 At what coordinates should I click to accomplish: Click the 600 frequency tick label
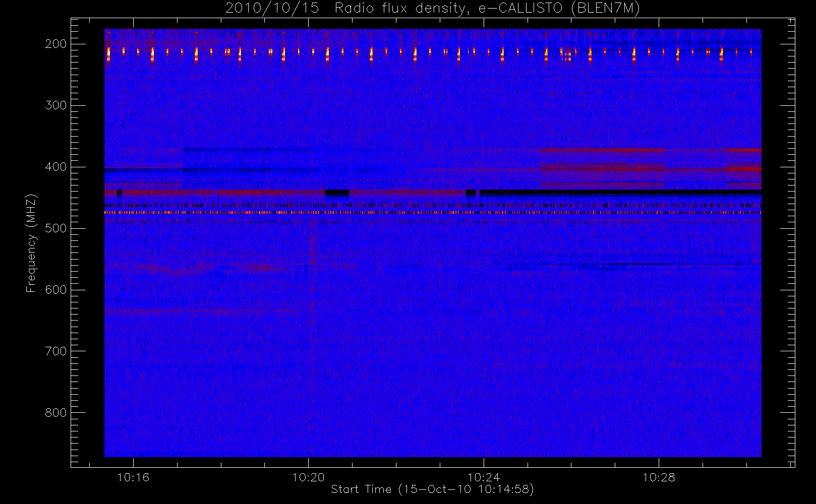(55, 290)
